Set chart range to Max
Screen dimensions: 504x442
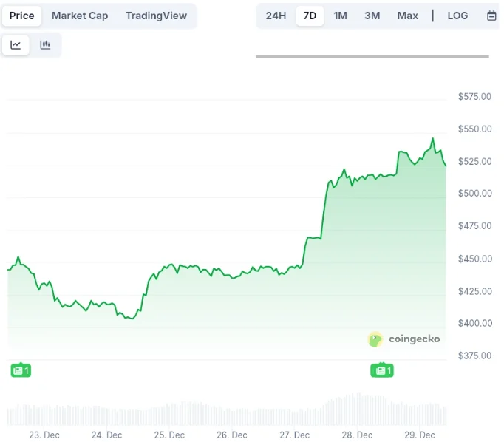[x=408, y=16]
